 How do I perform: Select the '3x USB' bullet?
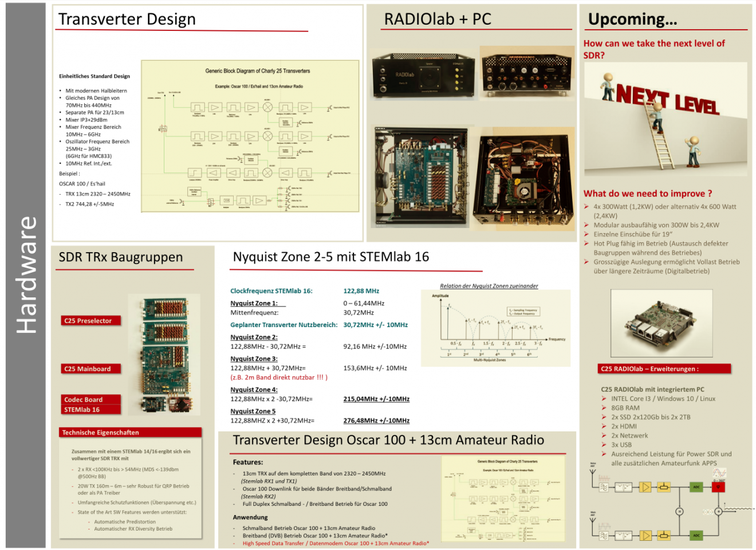click(621, 445)
